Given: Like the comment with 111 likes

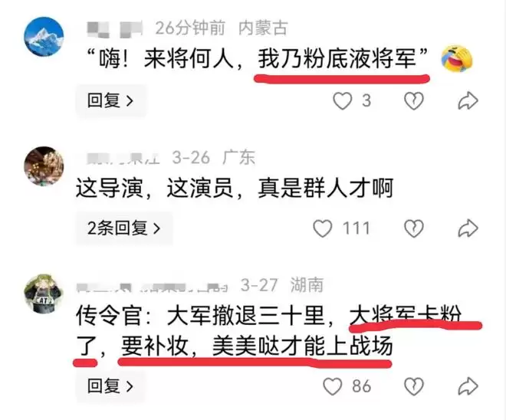Looking at the screenshot, I should point(322,228).
